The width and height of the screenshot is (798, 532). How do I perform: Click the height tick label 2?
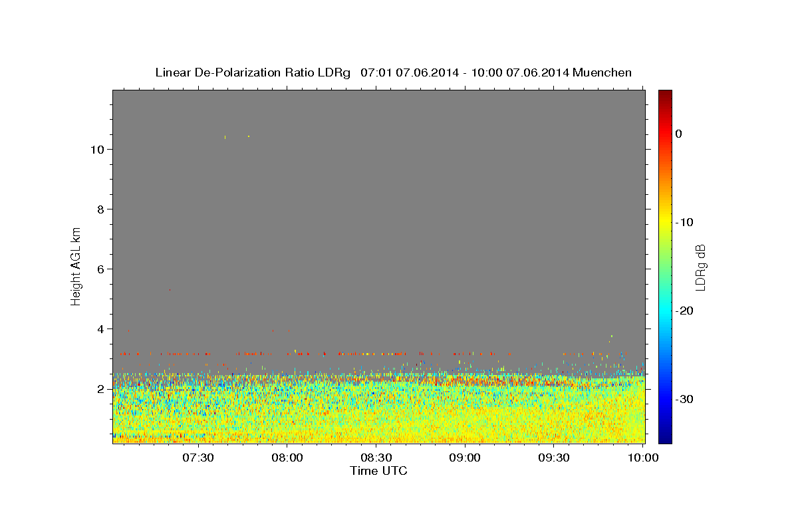(100, 389)
